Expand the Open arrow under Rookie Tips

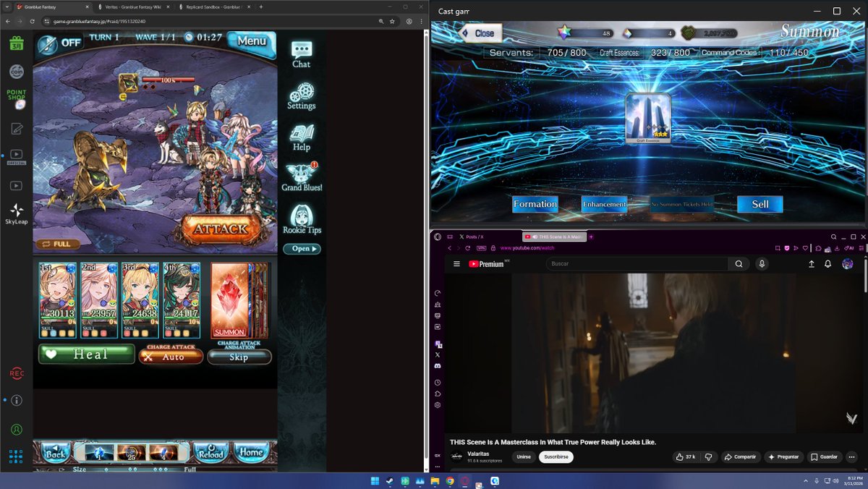[x=302, y=249]
